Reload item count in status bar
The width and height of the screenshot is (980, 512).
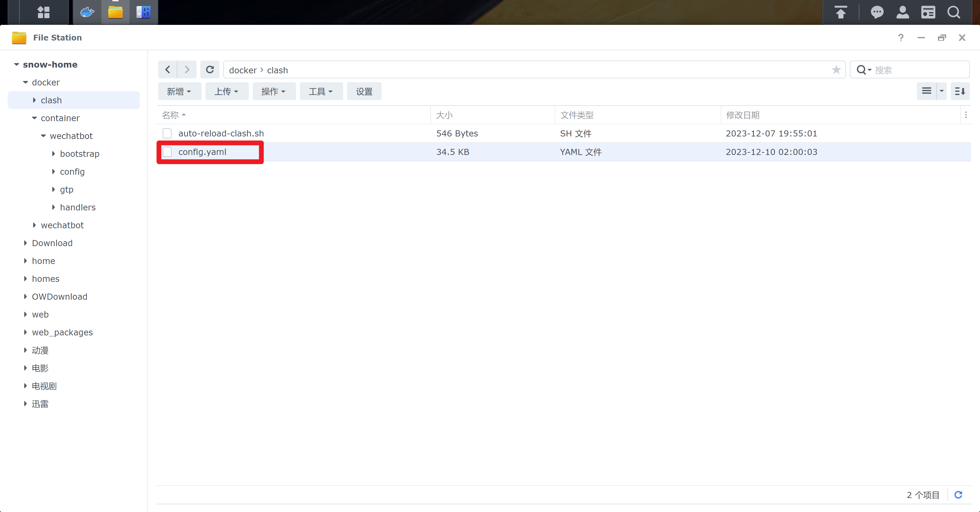tap(958, 495)
